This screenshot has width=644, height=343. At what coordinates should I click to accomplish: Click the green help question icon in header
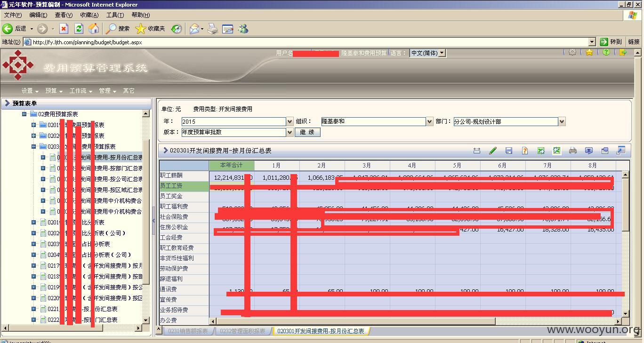point(606,53)
